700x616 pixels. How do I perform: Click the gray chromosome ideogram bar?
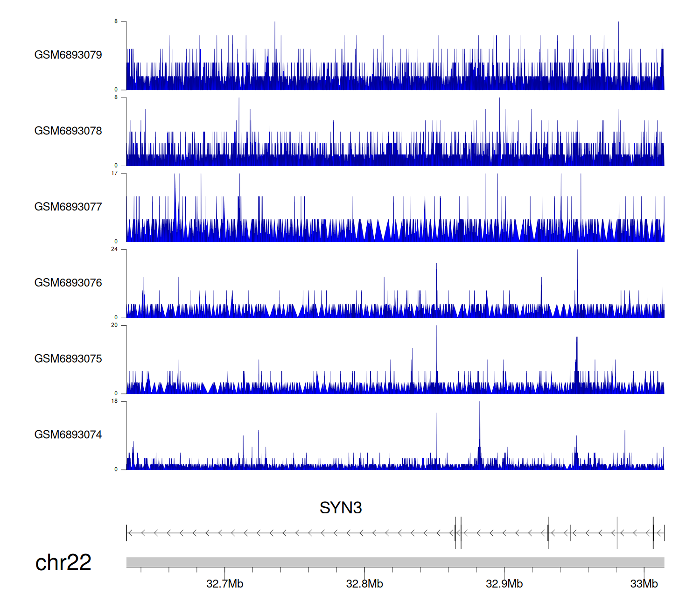395,562
